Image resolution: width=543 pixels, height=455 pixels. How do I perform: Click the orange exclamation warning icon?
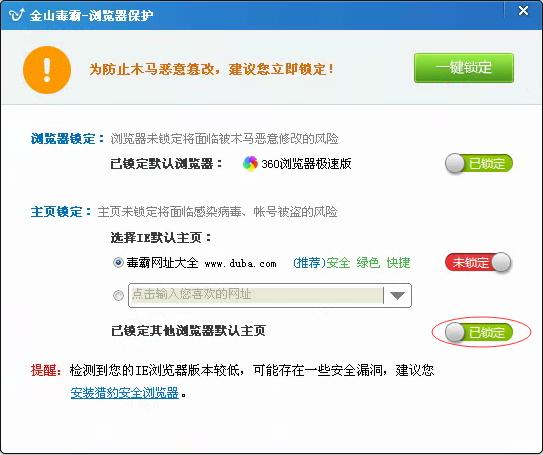pyautogui.click(x=47, y=70)
